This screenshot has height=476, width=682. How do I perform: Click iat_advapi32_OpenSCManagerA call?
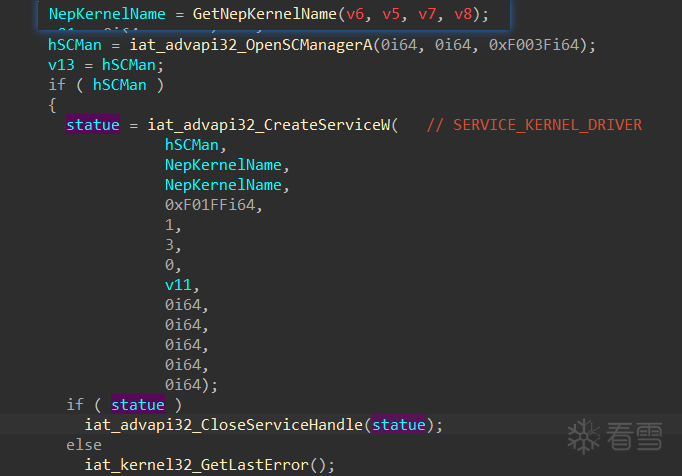coord(251,45)
